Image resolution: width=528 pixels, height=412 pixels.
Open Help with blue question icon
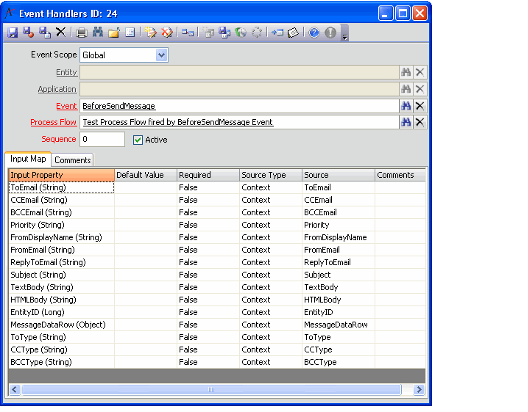(314, 33)
